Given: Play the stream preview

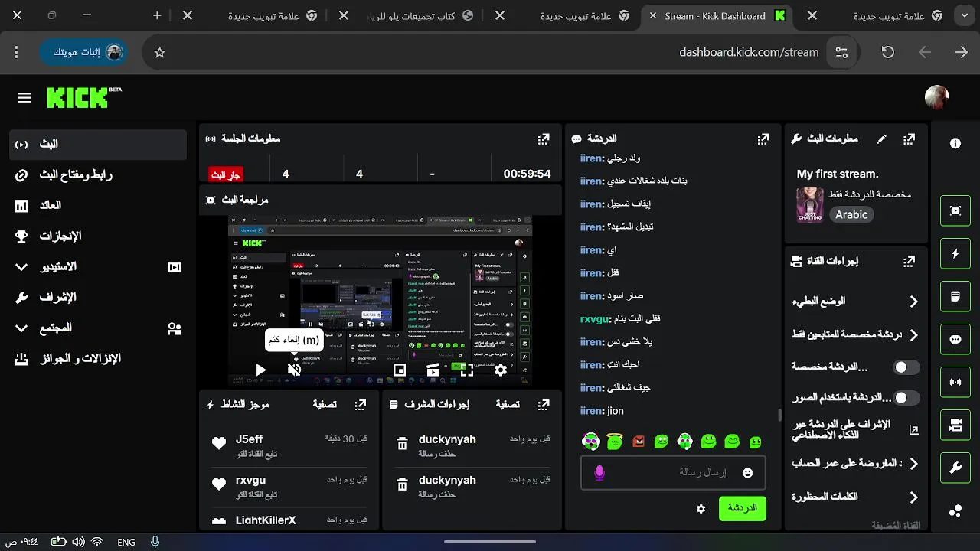Looking at the screenshot, I should 260,370.
